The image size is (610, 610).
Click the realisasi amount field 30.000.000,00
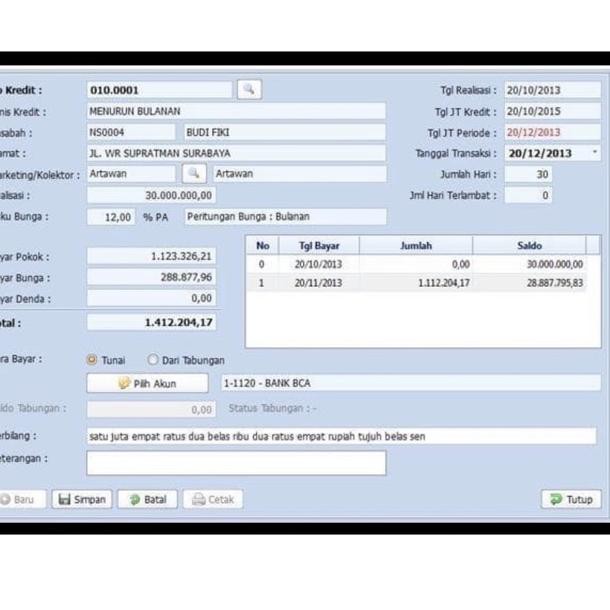coord(151,195)
